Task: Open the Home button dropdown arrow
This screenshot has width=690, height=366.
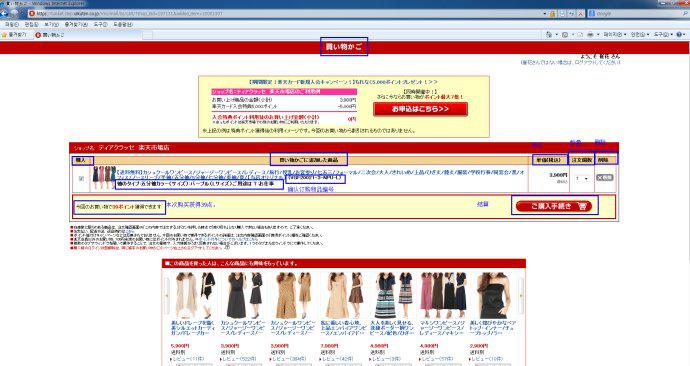Action: tap(556, 34)
